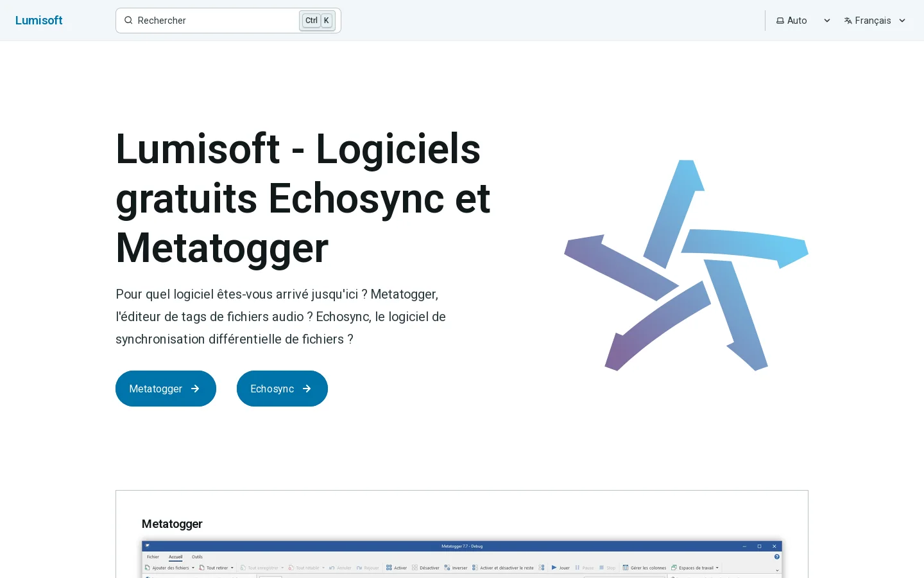
Task: Open the Auto theme selector
Action: 803,21
